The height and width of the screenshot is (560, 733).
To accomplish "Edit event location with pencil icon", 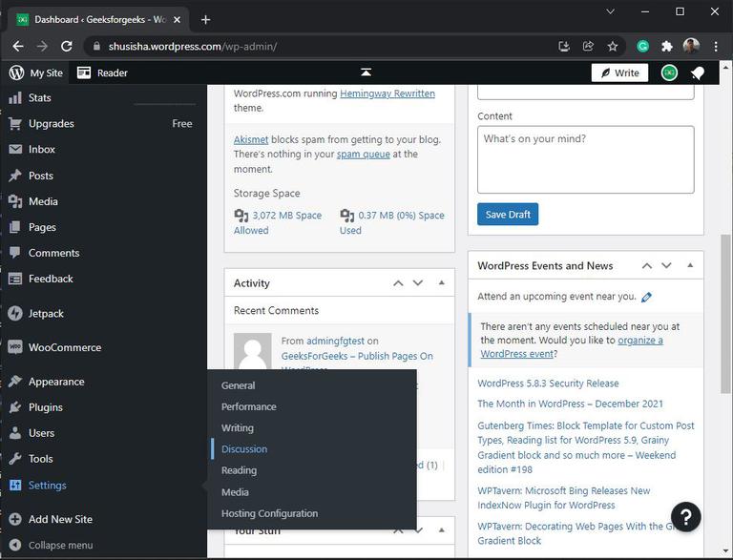I will tap(646, 297).
